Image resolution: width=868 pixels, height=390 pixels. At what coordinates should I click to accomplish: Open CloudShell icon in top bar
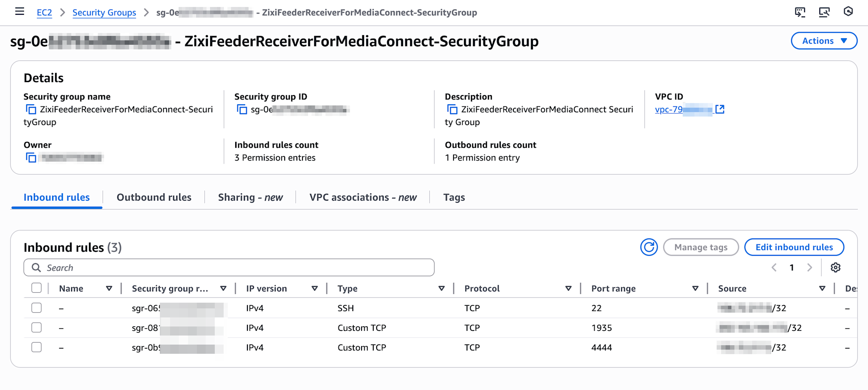[800, 12]
